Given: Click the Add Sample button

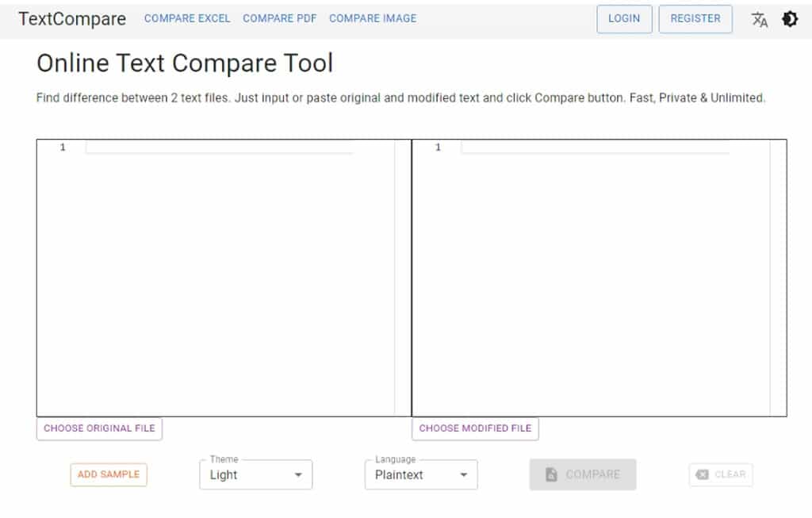Looking at the screenshot, I should [x=109, y=474].
